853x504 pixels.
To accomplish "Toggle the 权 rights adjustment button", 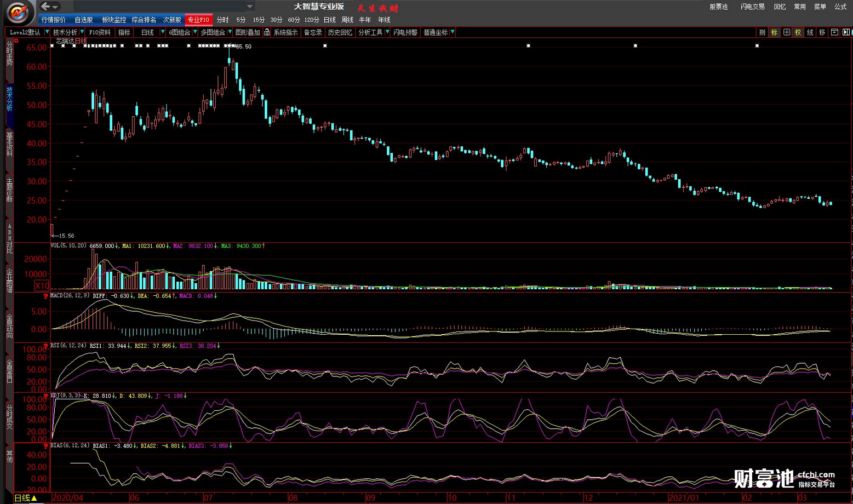I will (798, 32).
